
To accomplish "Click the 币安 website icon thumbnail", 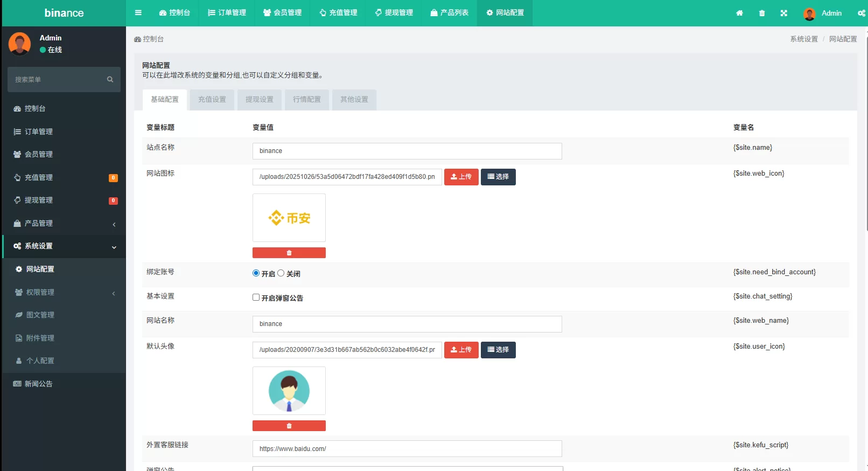I will (289, 218).
